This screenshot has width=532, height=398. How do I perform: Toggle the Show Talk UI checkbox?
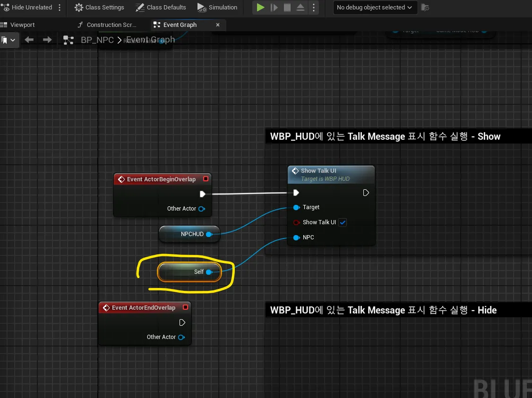point(343,222)
